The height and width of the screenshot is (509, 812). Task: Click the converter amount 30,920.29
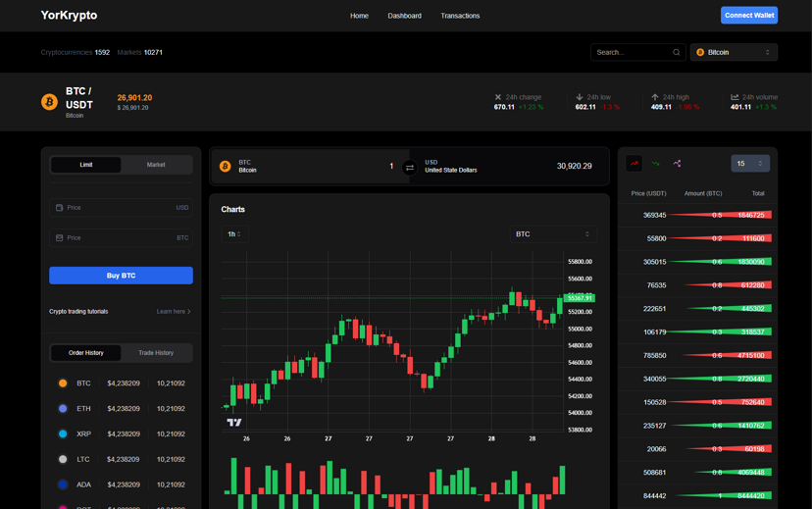(x=574, y=166)
